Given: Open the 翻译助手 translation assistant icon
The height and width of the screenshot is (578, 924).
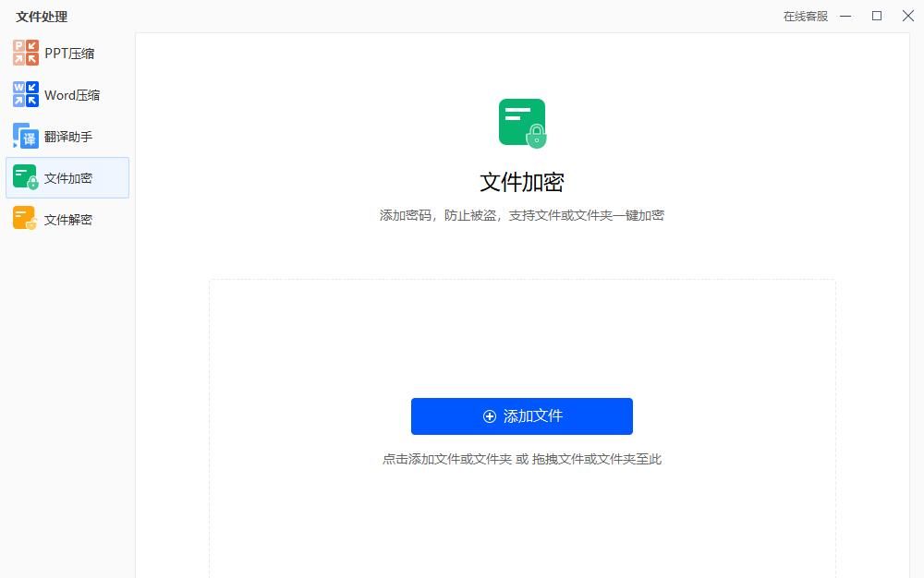Looking at the screenshot, I should coord(24,136).
